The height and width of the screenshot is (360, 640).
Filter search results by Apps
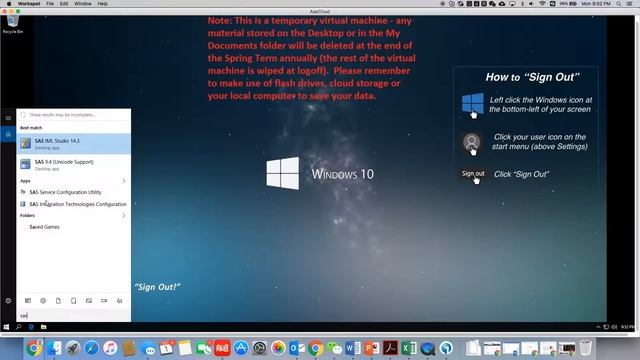point(28,301)
